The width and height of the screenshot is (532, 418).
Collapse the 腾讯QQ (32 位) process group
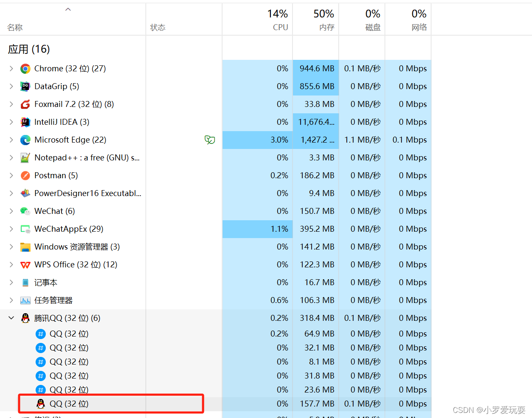tap(11, 318)
